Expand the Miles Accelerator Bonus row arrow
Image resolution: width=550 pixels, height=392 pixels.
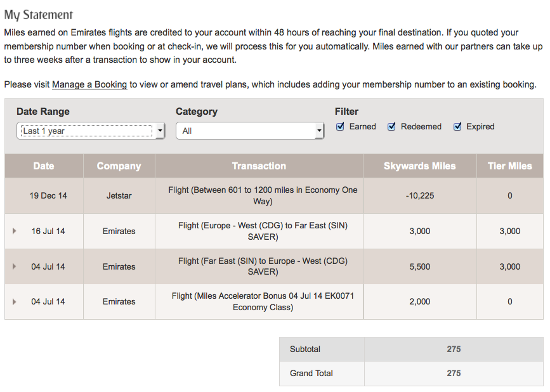pyautogui.click(x=15, y=301)
